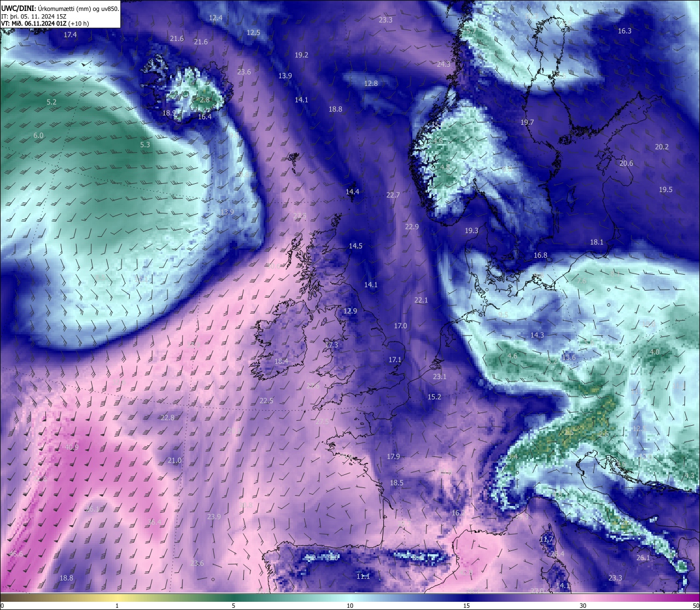
Task: Click the 46.6 value at the lower left
Action: [16, 554]
